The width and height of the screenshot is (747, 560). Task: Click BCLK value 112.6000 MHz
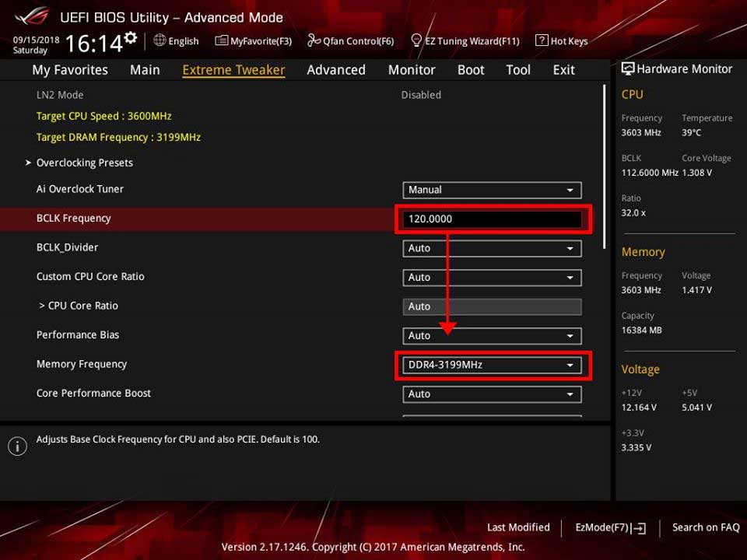[650, 173]
